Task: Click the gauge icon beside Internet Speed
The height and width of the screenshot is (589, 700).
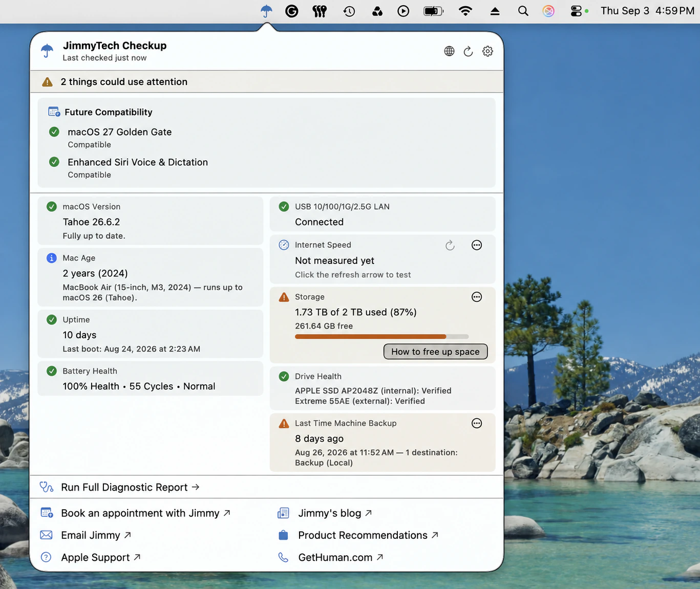Action: 284,245
